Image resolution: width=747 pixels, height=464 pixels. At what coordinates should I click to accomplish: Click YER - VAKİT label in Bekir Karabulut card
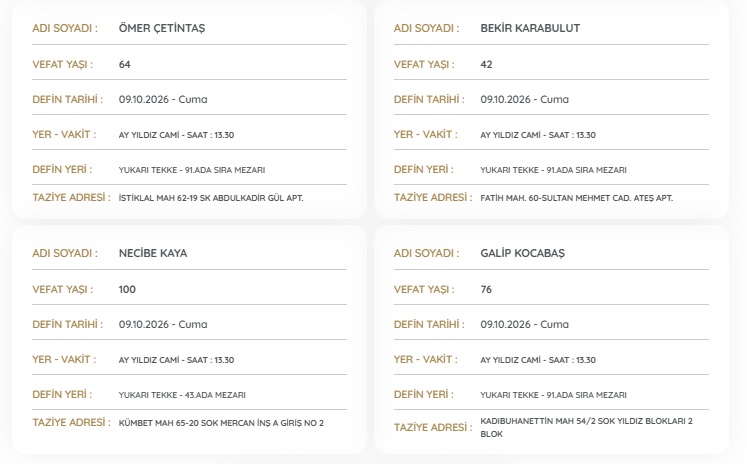tap(425, 135)
